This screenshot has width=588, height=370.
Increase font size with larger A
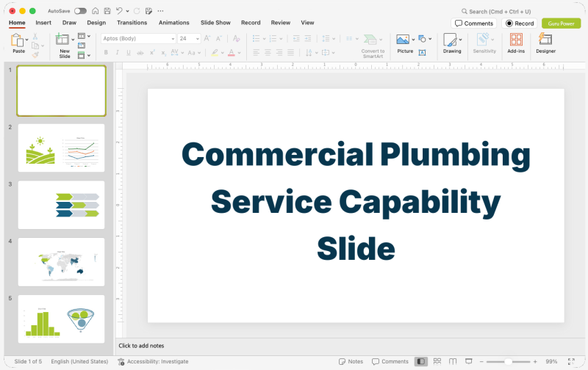point(207,38)
